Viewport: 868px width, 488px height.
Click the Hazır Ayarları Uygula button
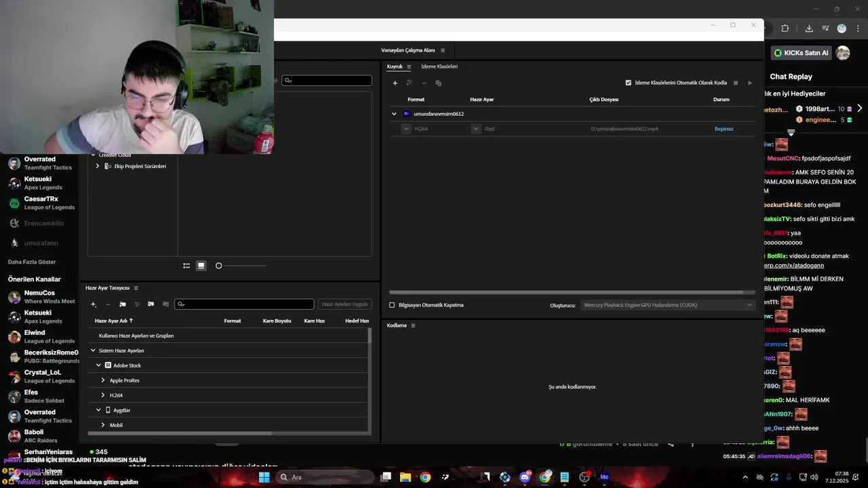(344, 304)
